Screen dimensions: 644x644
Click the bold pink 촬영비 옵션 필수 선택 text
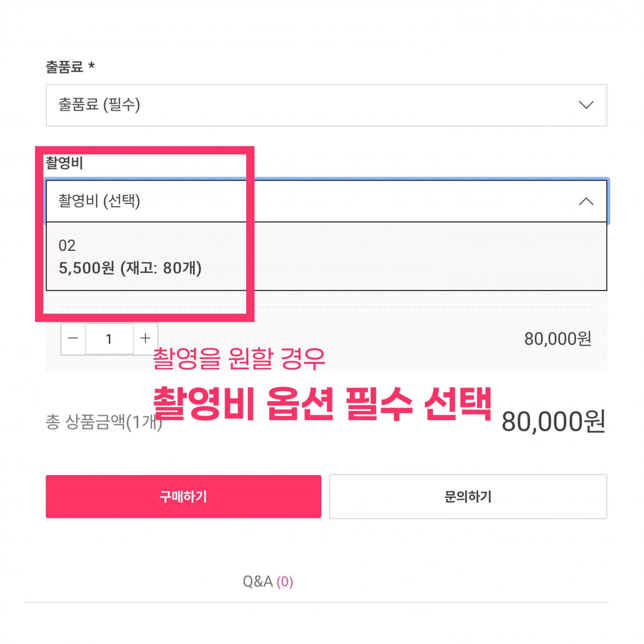[322, 404]
